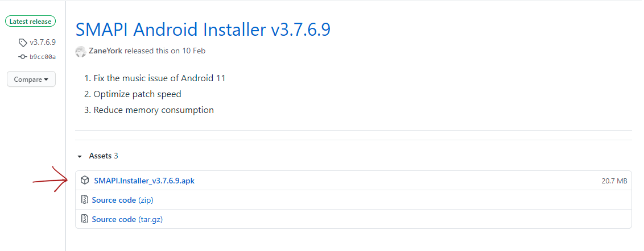Click the zip file icon for Source code (zip)
The height and width of the screenshot is (251, 644).
tap(85, 200)
